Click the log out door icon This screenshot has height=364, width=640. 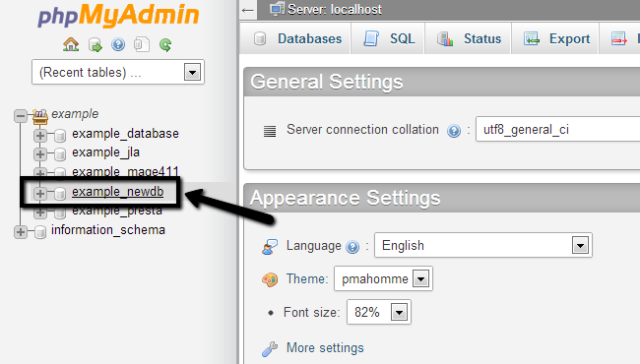pos(96,45)
